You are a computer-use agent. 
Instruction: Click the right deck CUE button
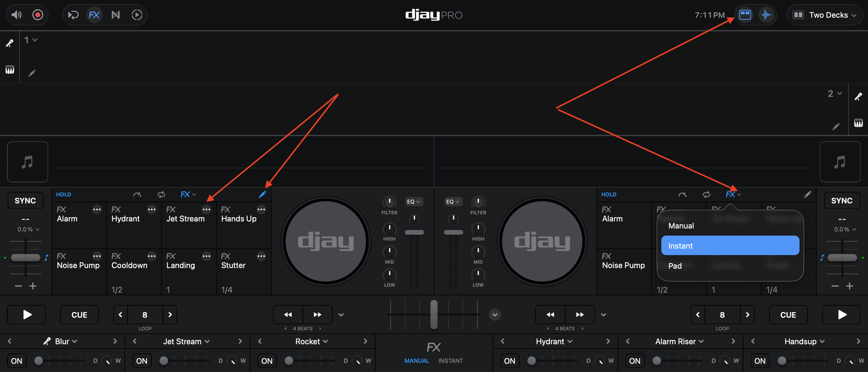(x=788, y=314)
